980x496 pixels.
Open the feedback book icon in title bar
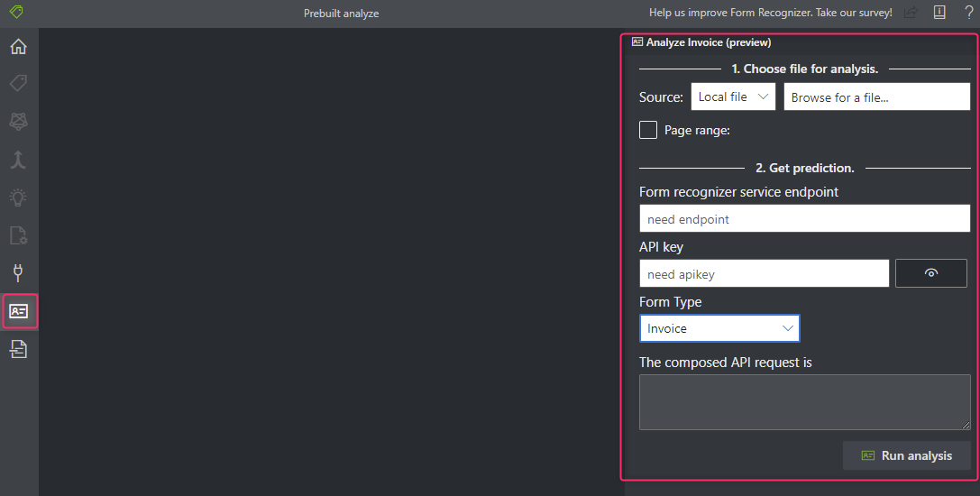(939, 13)
